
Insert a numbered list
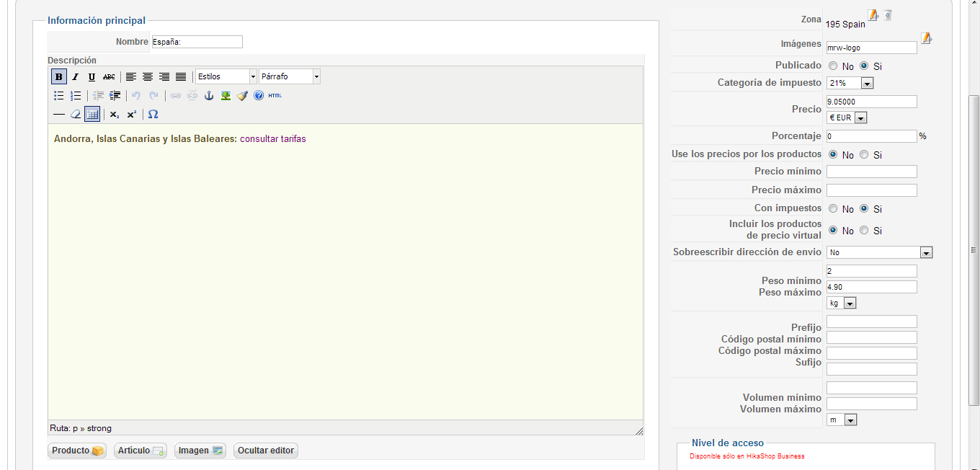pos(76,95)
